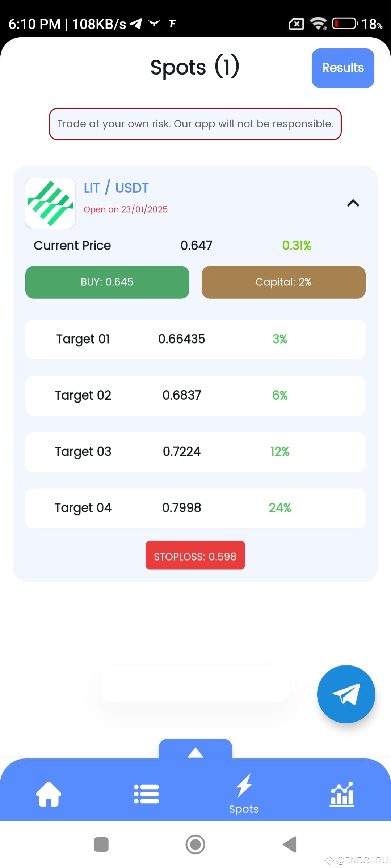391x868 pixels.
Task: Open the Results button
Action: (343, 68)
